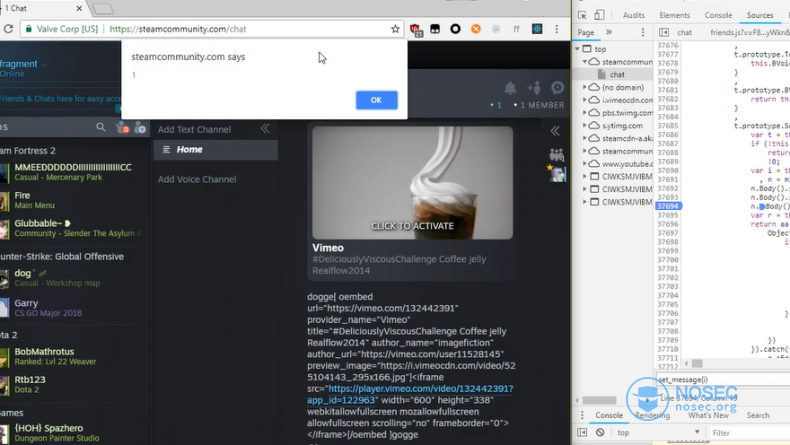Click the orange circle extension icon
This screenshot has width=790, height=445.
click(x=476, y=29)
